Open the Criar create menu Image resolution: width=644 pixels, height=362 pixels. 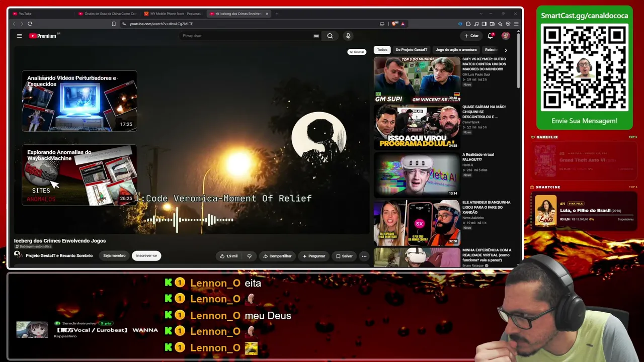471,36
